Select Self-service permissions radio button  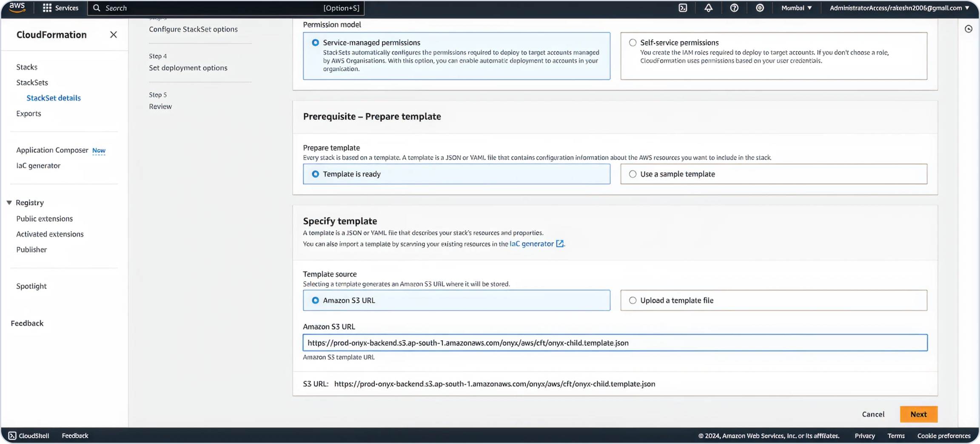pyautogui.click(x=633, y=42)
